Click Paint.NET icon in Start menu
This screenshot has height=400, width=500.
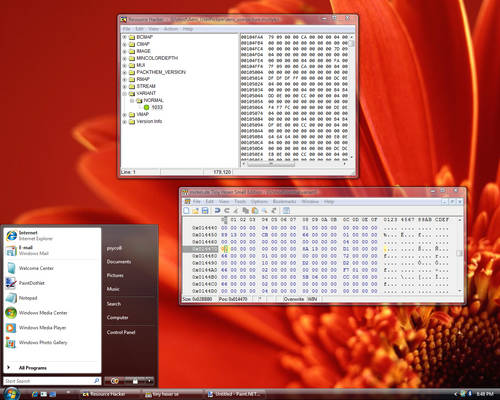[x=11, y=283]
